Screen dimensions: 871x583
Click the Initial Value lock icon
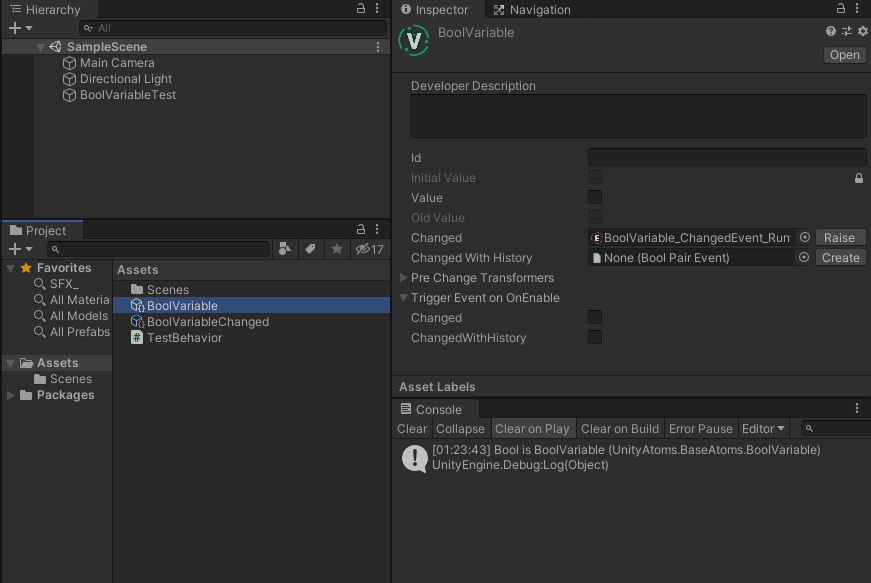858,177
